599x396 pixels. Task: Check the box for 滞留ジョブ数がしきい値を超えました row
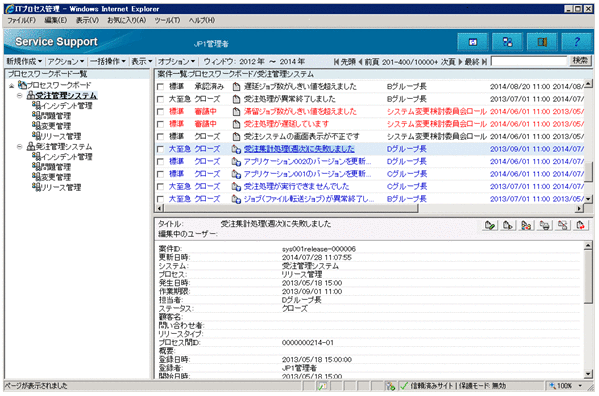coord(160,112)
